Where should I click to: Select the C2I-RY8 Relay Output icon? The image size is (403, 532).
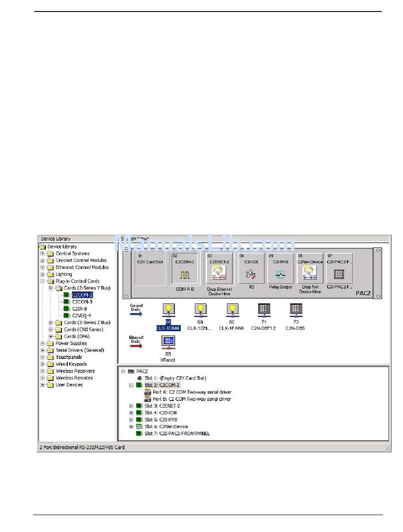[280, 275]
